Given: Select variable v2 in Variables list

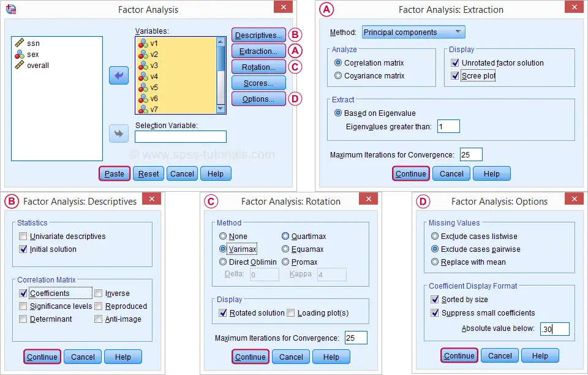Looking at the screenshot, I should click(x=148, y=55).
